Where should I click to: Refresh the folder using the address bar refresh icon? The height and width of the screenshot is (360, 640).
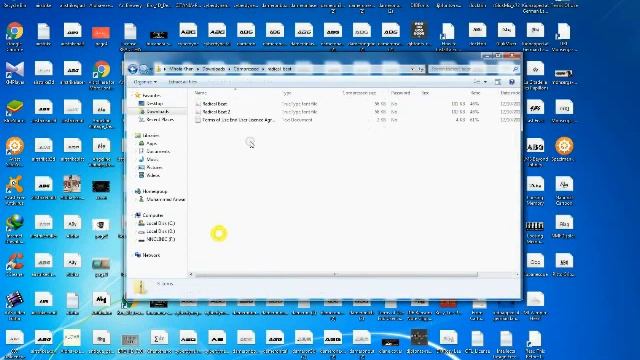pos(421,69)
